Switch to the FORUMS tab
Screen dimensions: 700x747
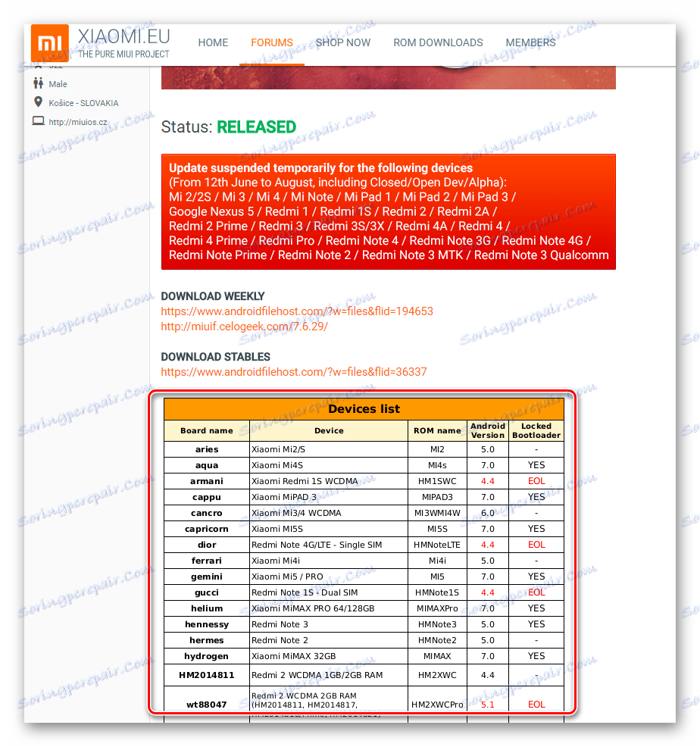[x=272, y=43]
